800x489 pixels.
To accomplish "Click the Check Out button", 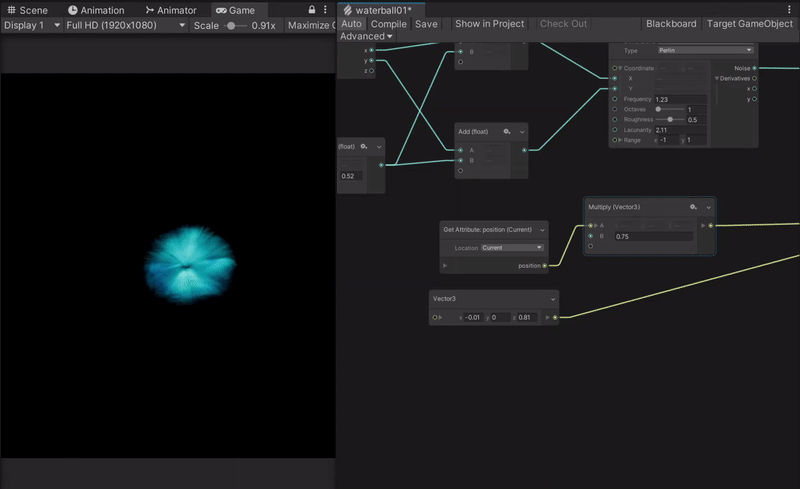I will [x=563, y=24].
